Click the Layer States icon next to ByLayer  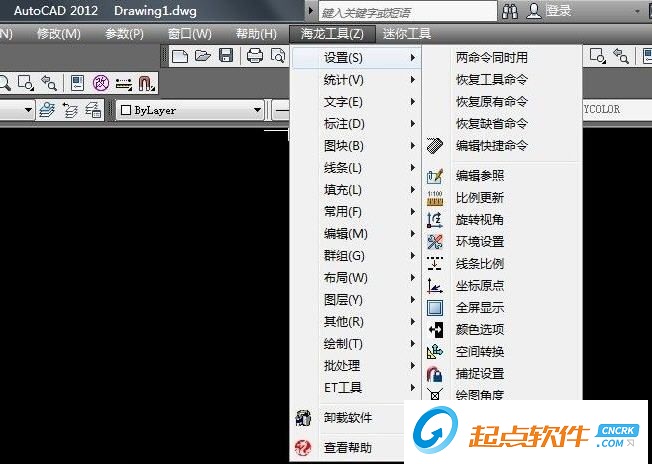pyautogui.click(x=93, y=110)
